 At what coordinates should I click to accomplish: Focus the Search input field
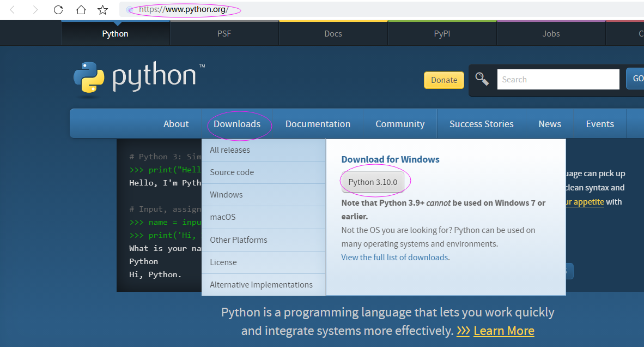coord(558,79)
